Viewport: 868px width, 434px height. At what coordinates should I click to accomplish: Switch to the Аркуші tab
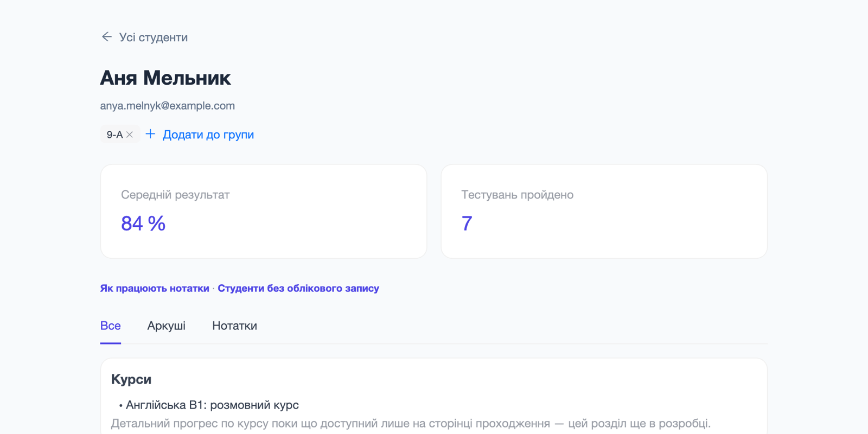[x=167, y=325]
